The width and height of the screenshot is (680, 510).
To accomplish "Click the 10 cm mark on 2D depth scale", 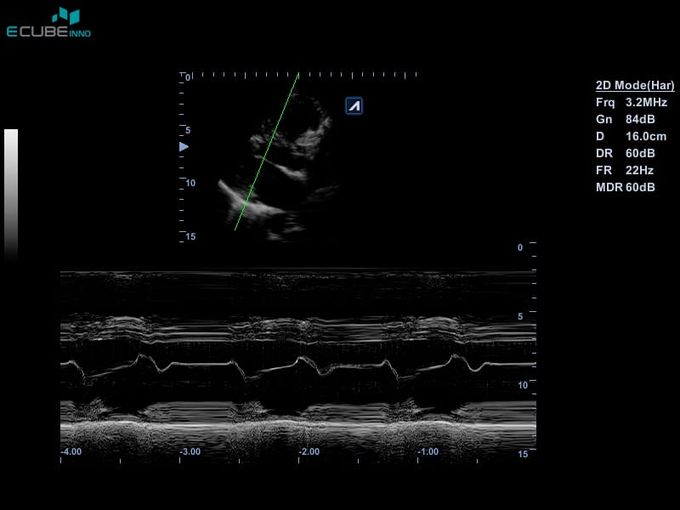I will click(188, 183).
